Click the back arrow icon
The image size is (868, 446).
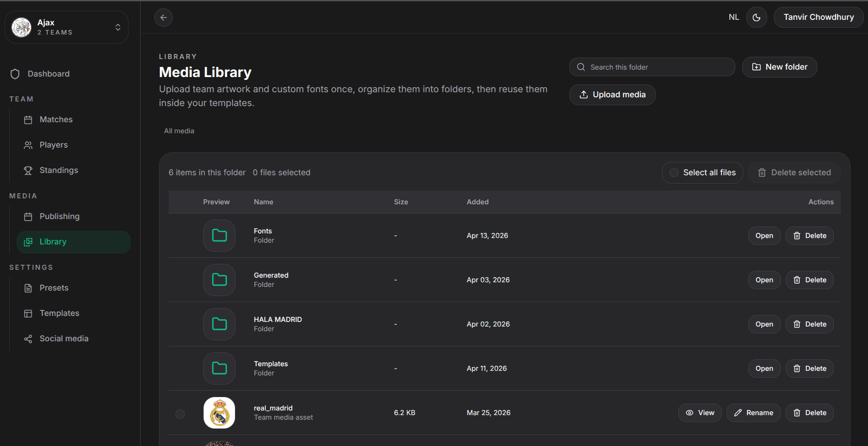[x=164, y=18]
